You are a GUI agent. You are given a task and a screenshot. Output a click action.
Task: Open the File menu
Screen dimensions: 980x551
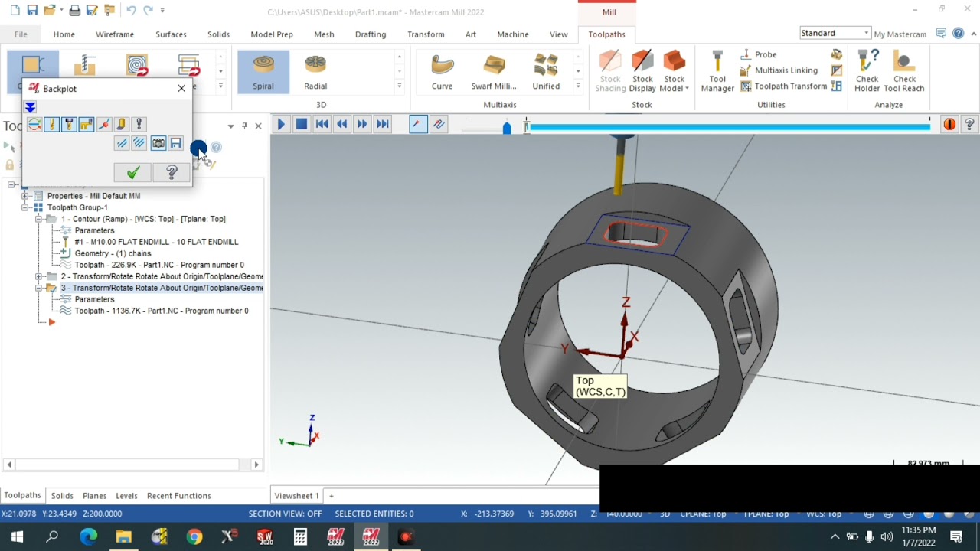(21, 34)
